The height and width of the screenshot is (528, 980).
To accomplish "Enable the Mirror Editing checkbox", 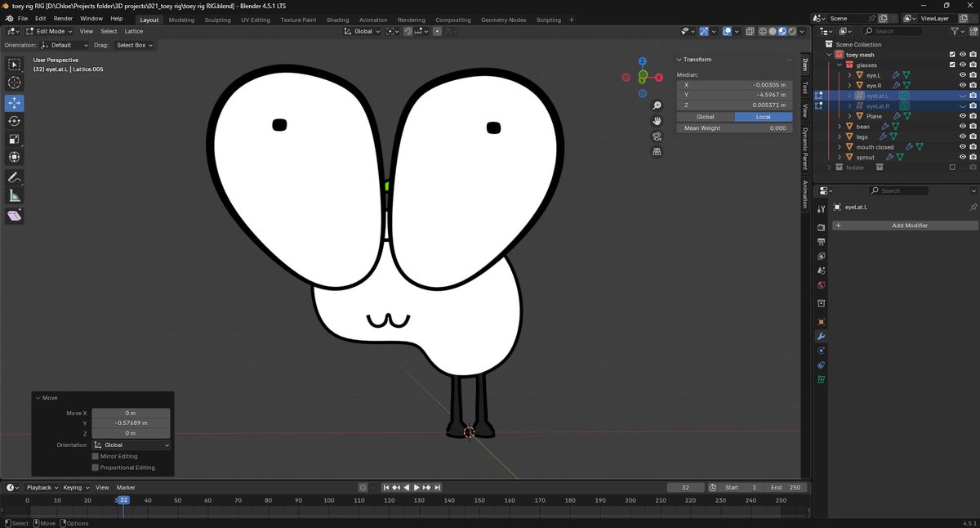I will pos(96,456).
